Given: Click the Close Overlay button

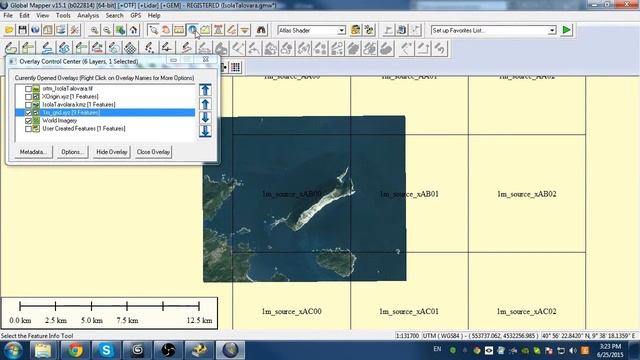Looking at the screenshot, I should tap(153, 152).
